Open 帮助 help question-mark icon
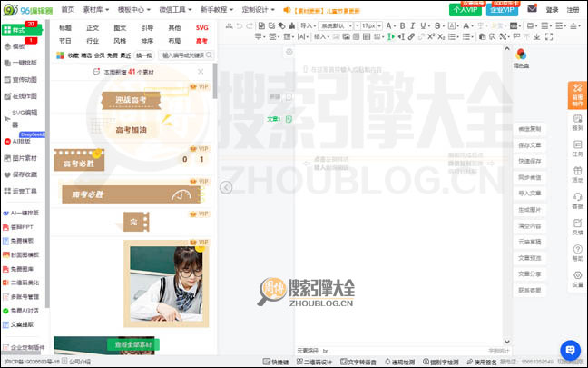 click(577, 253)
